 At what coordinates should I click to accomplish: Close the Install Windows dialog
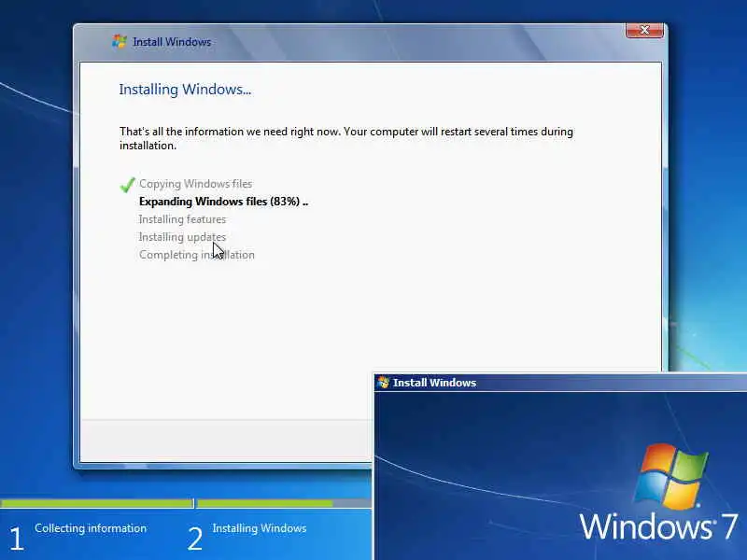click(644, 30)
